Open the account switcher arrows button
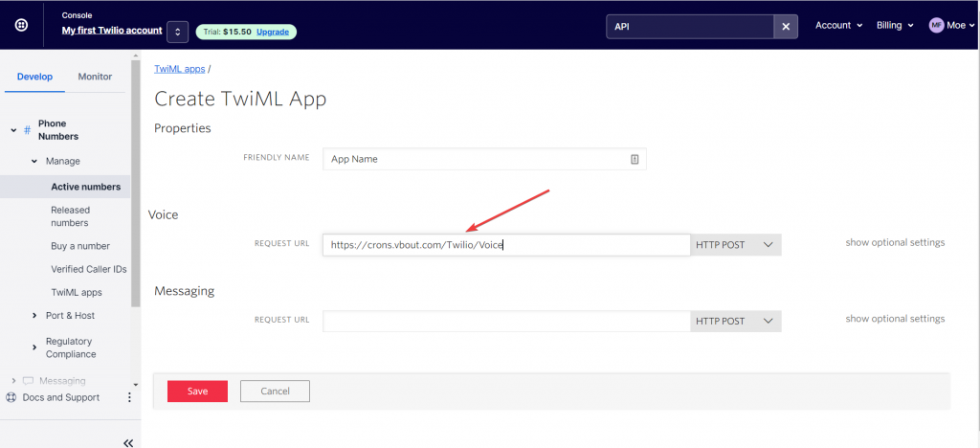 pos(177,32)
